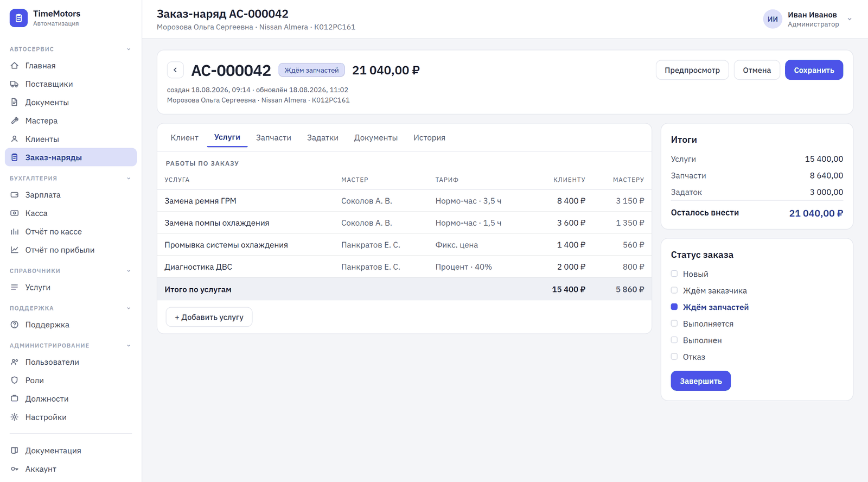
Task: Select the Выполняется status checkbox
Action: click(x=674, y=324)
